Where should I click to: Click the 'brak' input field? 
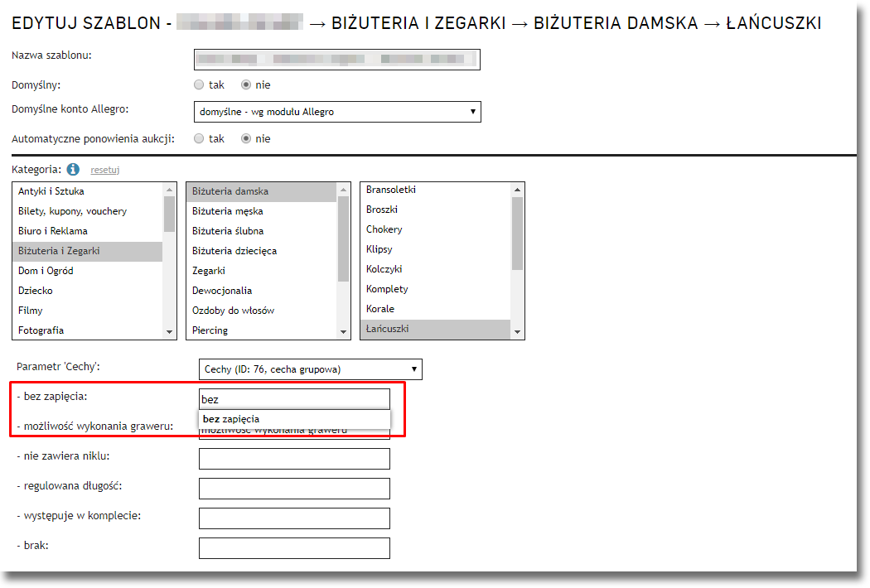[294, 548]
